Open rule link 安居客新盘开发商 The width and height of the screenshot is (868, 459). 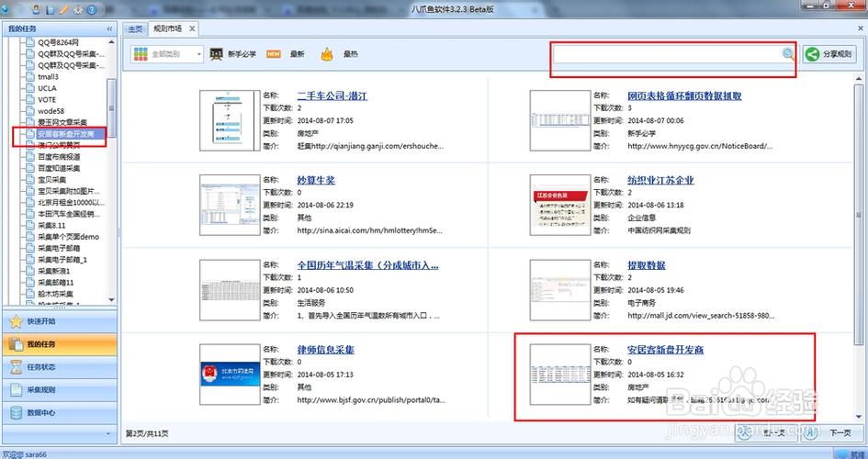point(665,350)
